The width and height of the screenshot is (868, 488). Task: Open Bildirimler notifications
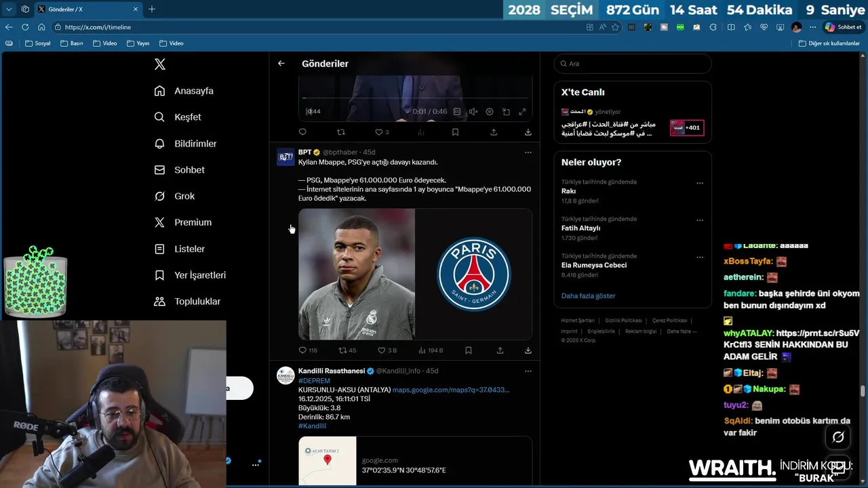(186, 144)
